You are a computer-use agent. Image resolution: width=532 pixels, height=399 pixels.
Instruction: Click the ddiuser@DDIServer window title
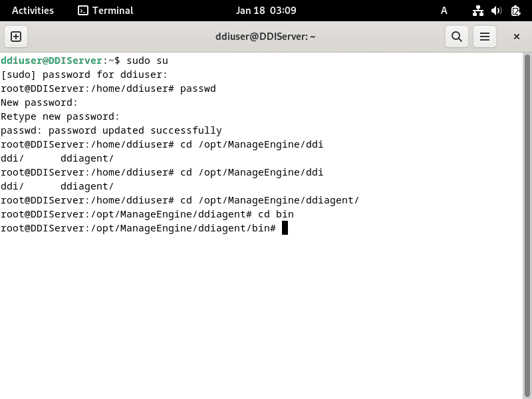click(x=266, y=37)
